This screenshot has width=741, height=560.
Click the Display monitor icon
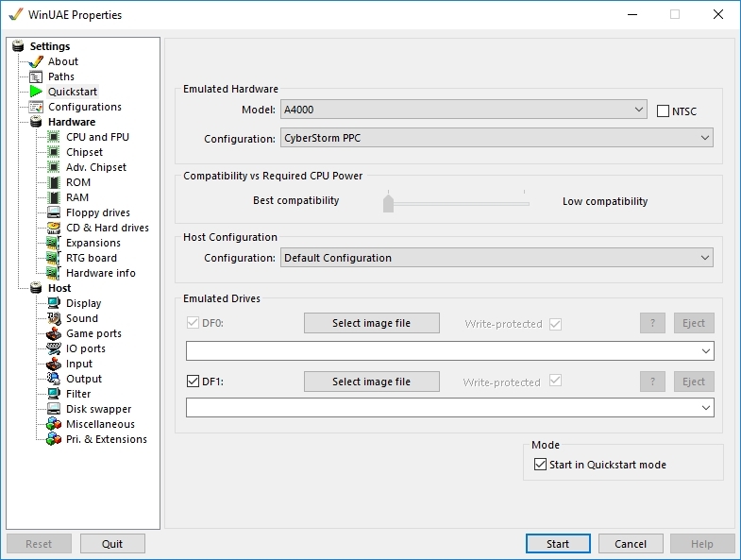coord(54,303)
